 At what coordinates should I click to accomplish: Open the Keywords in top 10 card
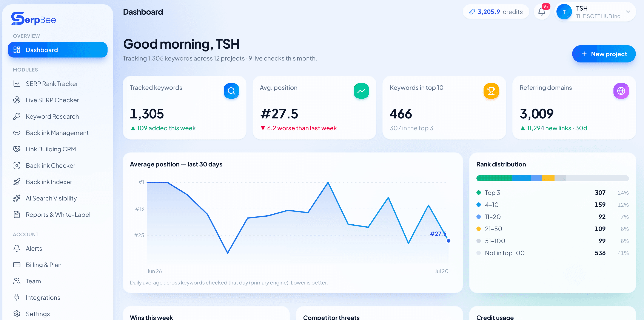coord(444,108)
